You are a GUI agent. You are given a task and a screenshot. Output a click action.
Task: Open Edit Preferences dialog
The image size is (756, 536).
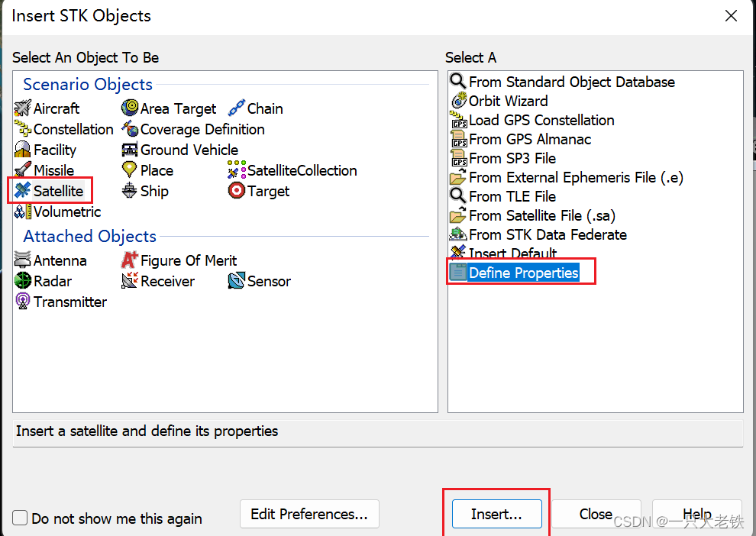[309, 515]
